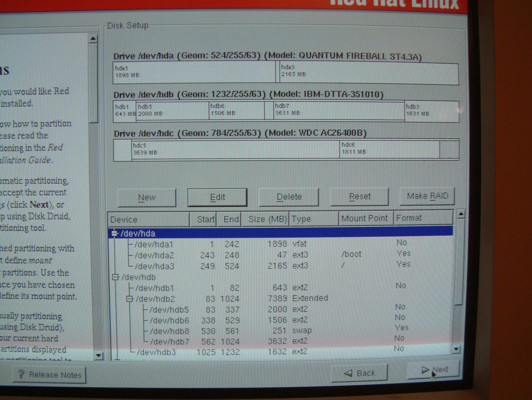The height and width of the screenshot is (400, 532).
Task: Click hda3 2165 MB block in drive graphic
Action: pos(369,73)
